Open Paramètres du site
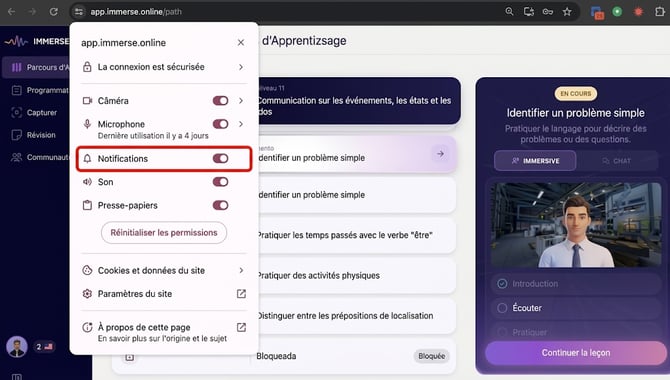This screenshot has width=670, height=380. [164, 294]
